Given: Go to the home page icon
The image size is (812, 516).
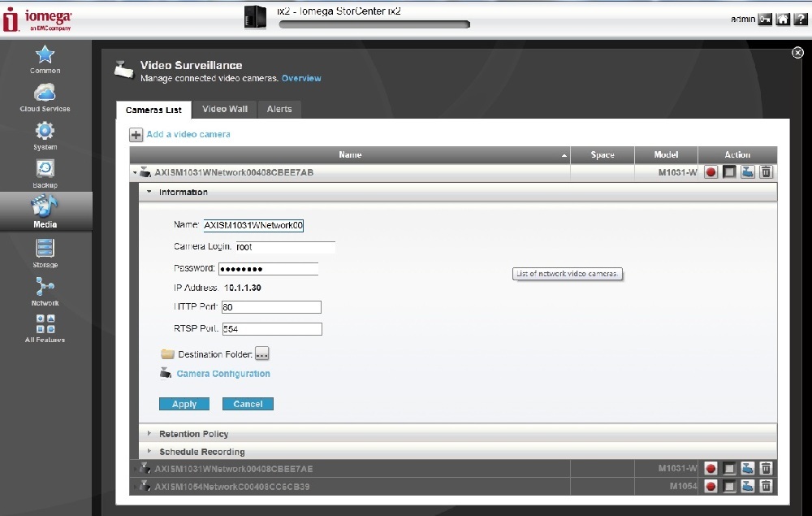Looking at the screenshot, I should tap(783, 20).
